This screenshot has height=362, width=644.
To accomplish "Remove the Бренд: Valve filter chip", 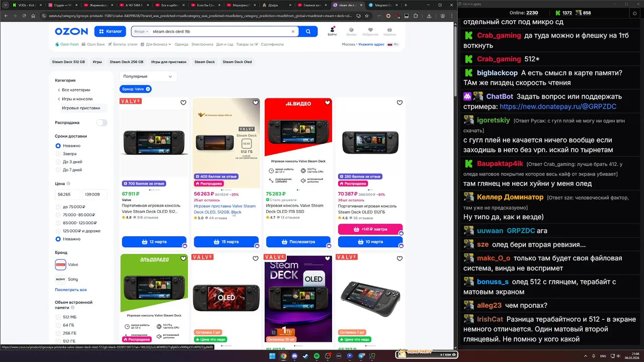I will [x=148, y=89].
